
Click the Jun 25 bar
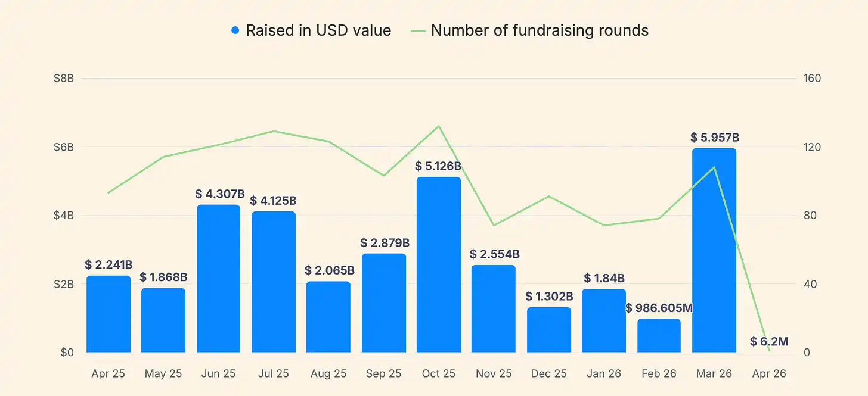(x=218, y=279)
